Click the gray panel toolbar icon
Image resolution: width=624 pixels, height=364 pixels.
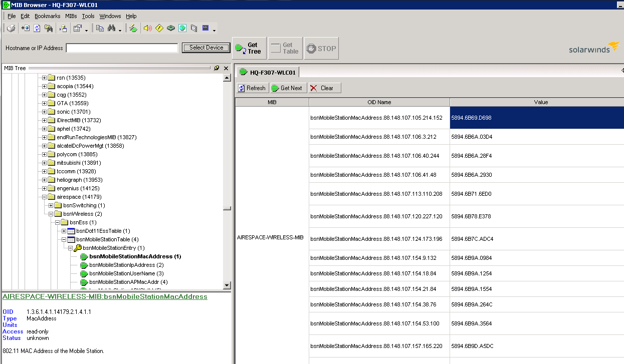click(x=194, y=29)
